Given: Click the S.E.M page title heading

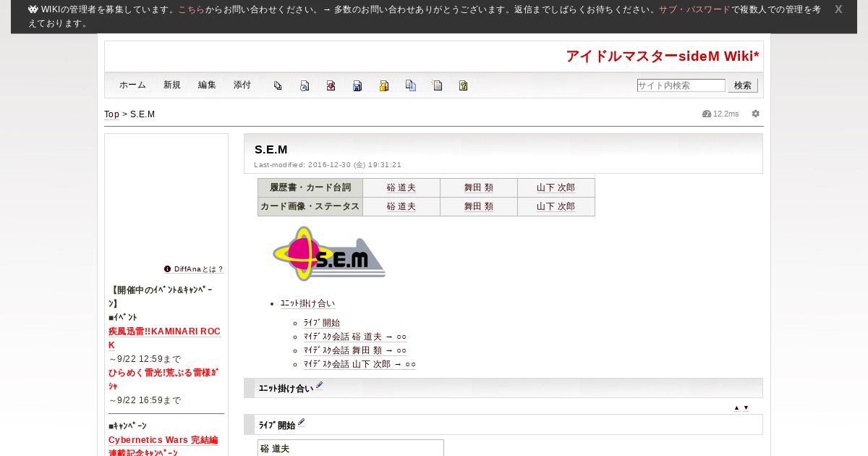Looking at the screenshot, I should pos(271,149).
